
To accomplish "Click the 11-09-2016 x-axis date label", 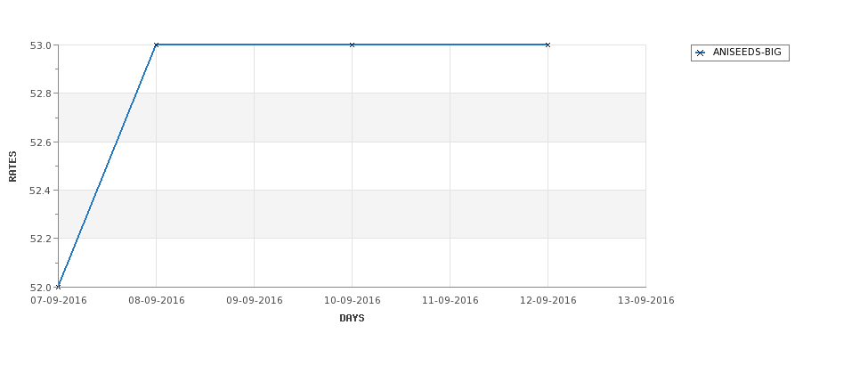I will pos(450,301).
